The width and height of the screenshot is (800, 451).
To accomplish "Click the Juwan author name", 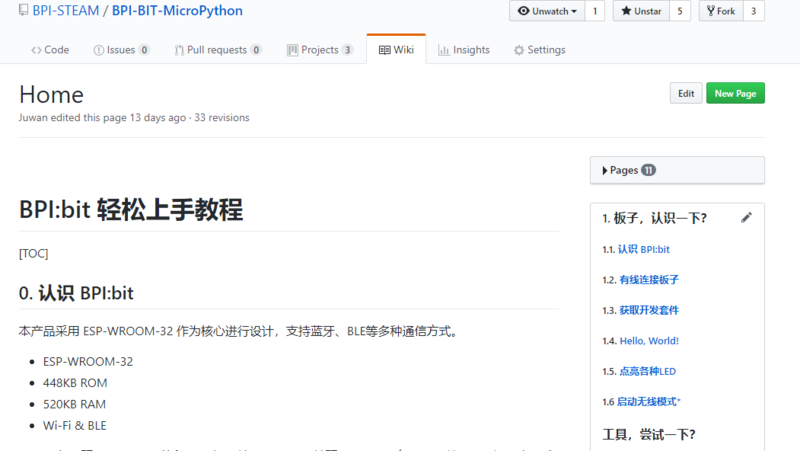I will (33, 117).
